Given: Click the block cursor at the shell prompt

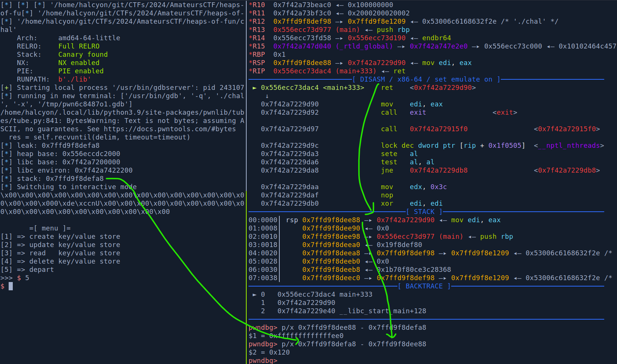Looking at the screenshot, I should (11, 286).
